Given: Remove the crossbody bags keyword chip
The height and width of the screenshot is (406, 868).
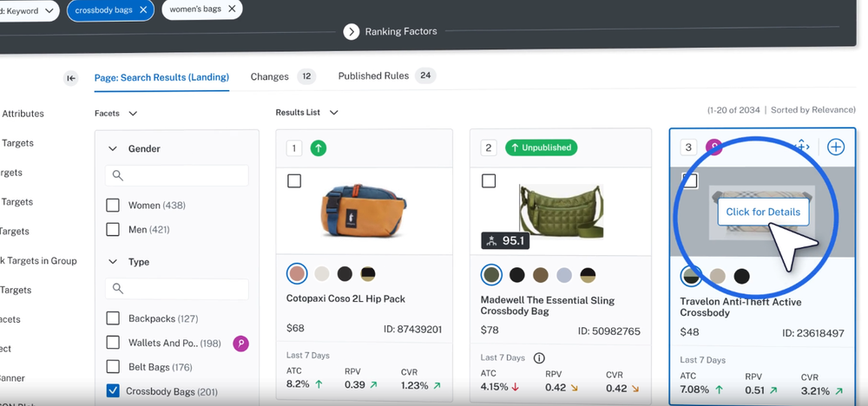Looking at the screenshot, I should 143,10.
